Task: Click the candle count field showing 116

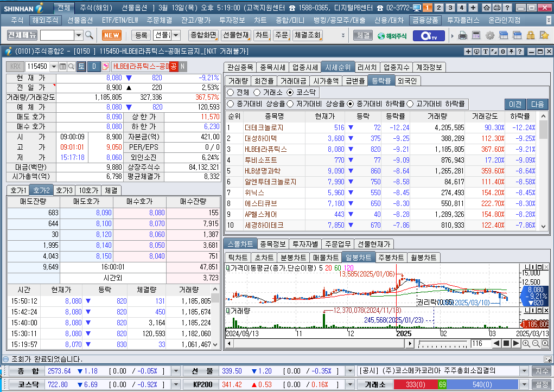Action: 481,343
